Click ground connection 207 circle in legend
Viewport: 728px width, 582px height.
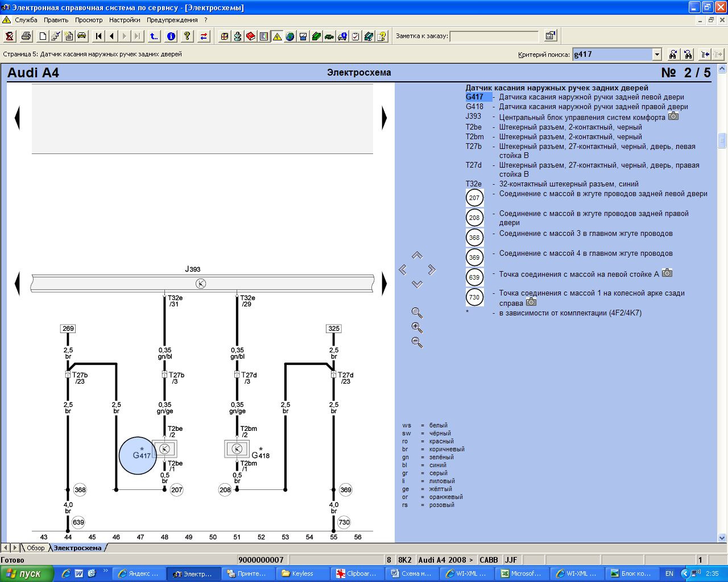tap(474, 198)
